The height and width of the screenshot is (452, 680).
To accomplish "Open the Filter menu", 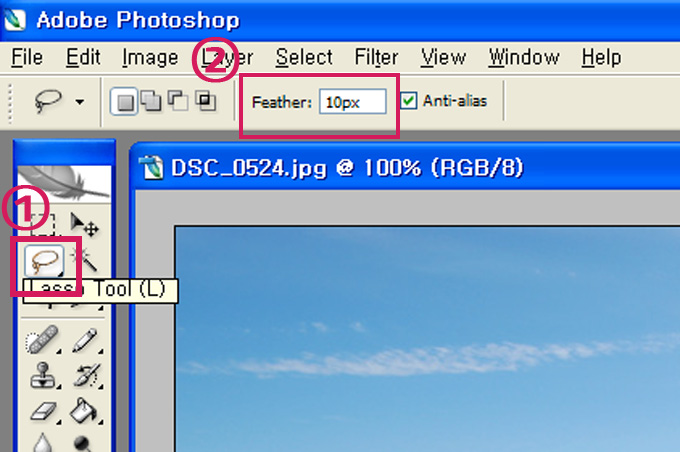I will coord(376,57).
